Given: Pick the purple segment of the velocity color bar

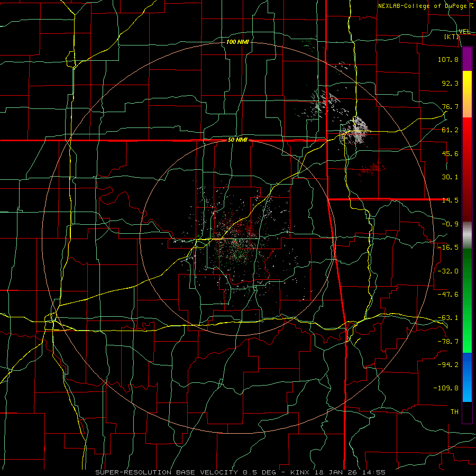Looking at the screenshot, I should tap(467, 59).
